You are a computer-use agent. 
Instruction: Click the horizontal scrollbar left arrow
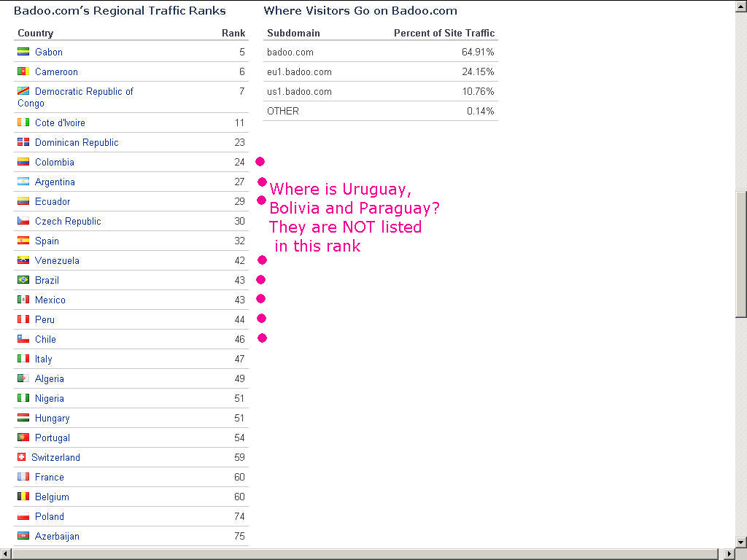[x=5, y=554]
